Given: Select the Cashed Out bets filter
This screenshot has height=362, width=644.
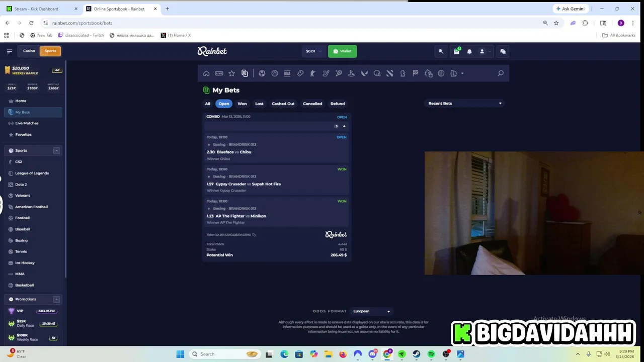Looking at the screenshot, I should (283, 104).
